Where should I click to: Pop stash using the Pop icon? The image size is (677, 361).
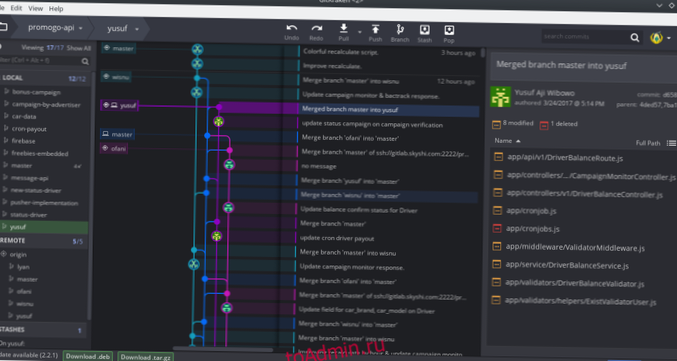[x=449, y=30]
